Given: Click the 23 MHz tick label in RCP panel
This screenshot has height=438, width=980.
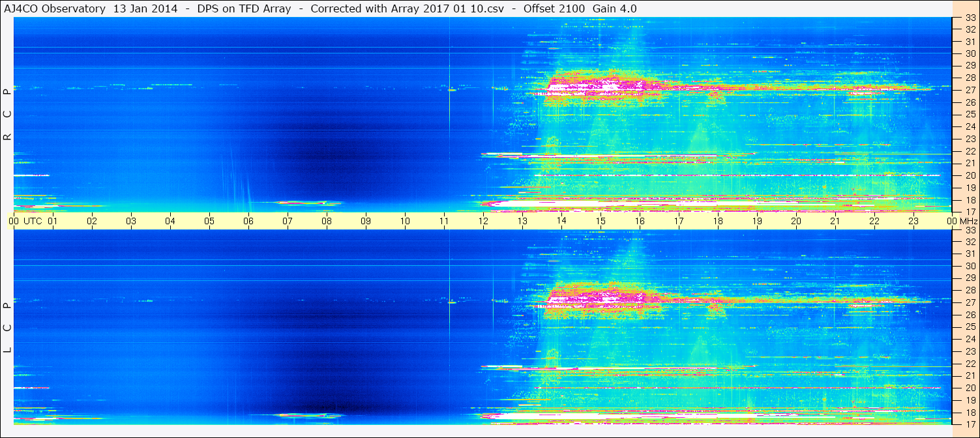Looking at the screenshot, I should point(970,139).
